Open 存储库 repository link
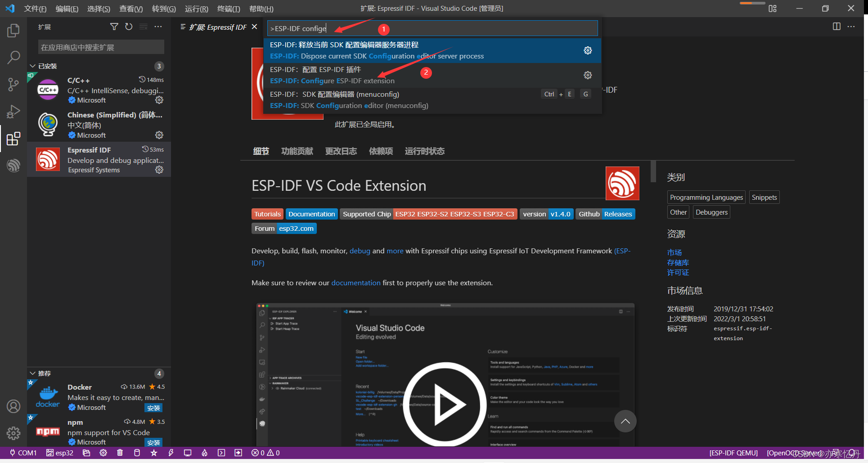Image resolution: width=868 pixels, height=463 pixels. [x=678, y=262]
